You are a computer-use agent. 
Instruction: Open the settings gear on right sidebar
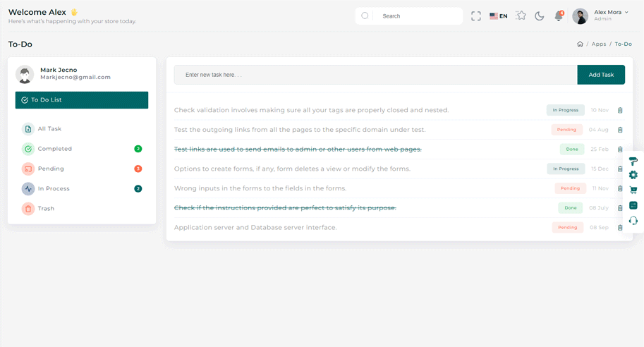coord(633,175)
